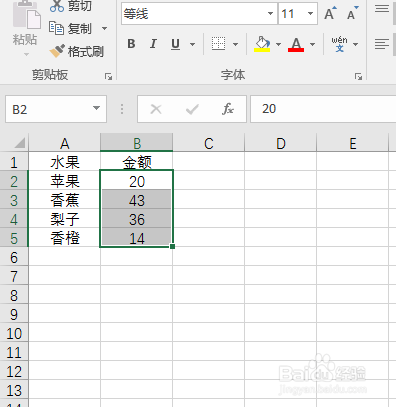The width and height of the screenshot is (396, 407).
Task: Select row 13 header
Action: click(x=14, y=390)
